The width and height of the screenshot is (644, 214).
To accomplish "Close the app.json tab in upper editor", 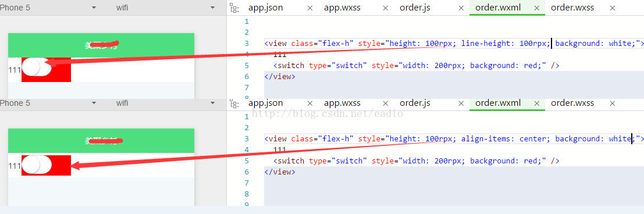I will point(310,8).
